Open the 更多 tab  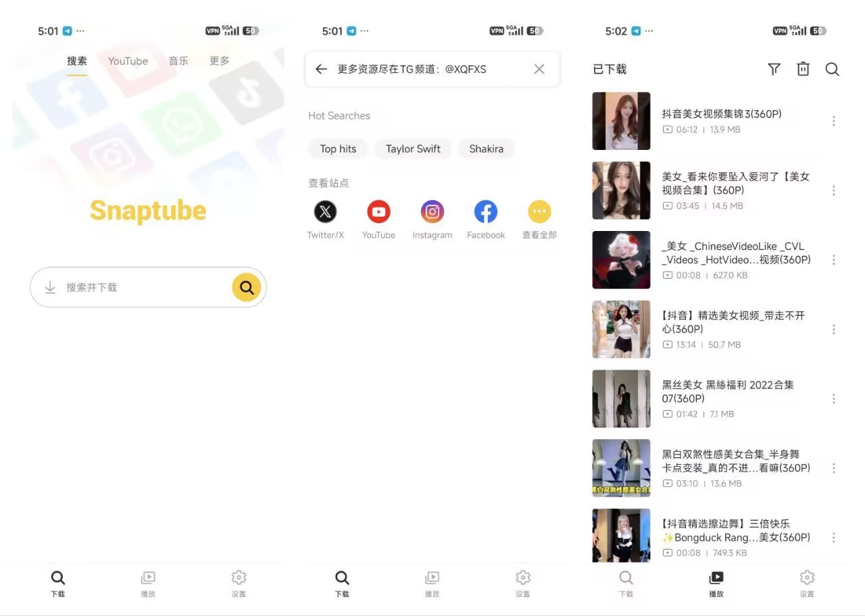(220, 61)
